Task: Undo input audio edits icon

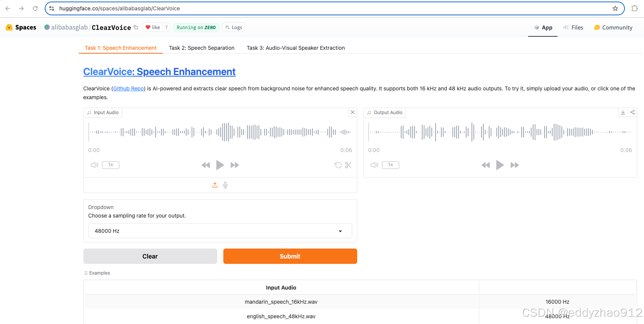Action: coord(338,165)
